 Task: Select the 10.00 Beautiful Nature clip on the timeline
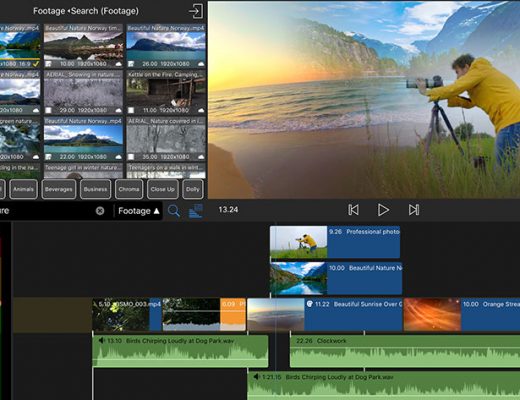pyautogui.click(x=336, y=278)
